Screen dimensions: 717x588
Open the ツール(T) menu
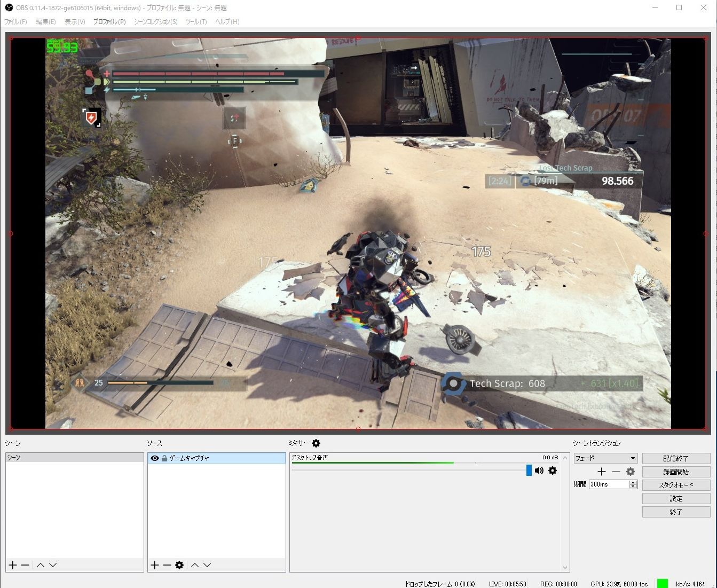point(196,21)
